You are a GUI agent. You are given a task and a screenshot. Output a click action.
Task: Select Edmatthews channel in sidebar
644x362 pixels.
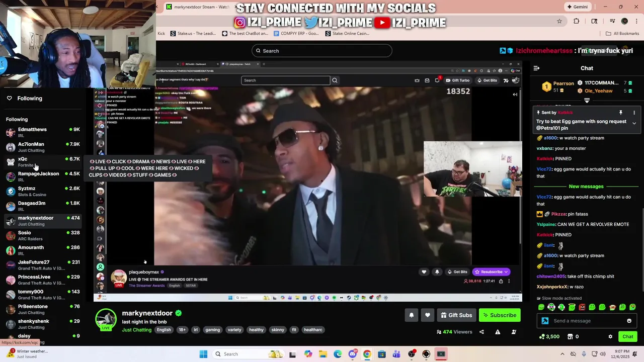point(43,132)
